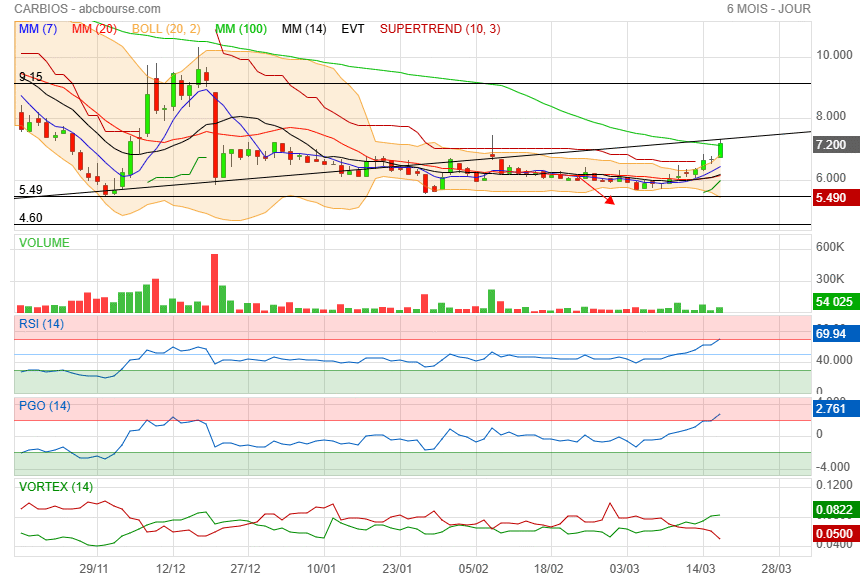Screen dimensions: 860x579
Task: Click the MM (20) legend label
Action: (94, 29)
